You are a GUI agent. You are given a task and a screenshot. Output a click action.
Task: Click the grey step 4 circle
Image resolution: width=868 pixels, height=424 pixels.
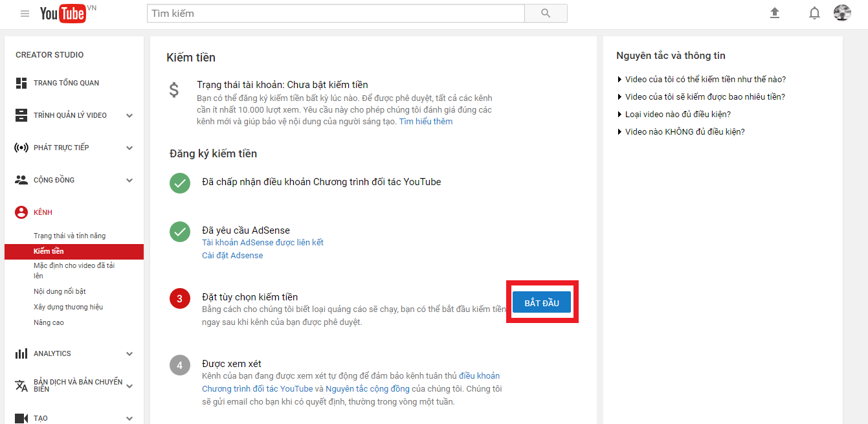tap(180, 366)
